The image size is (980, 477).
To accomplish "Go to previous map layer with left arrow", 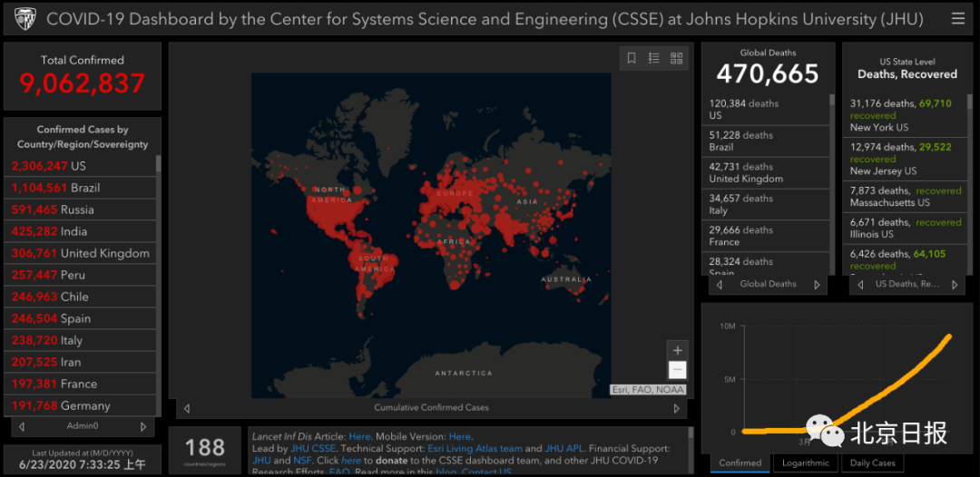I will click(186, 408).
